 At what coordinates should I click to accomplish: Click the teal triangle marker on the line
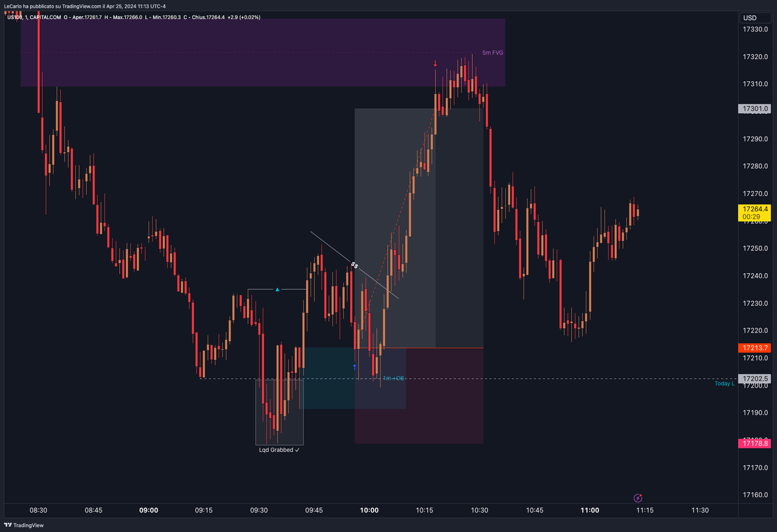(x=277, y=289)
